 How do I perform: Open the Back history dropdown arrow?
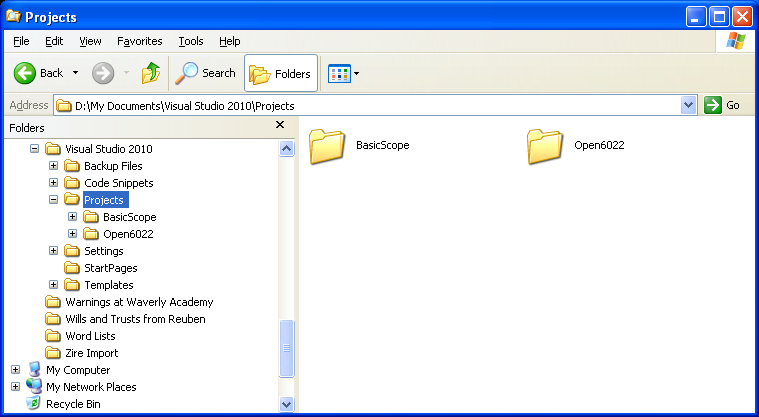pyautogui.click(x=75, y=73)
